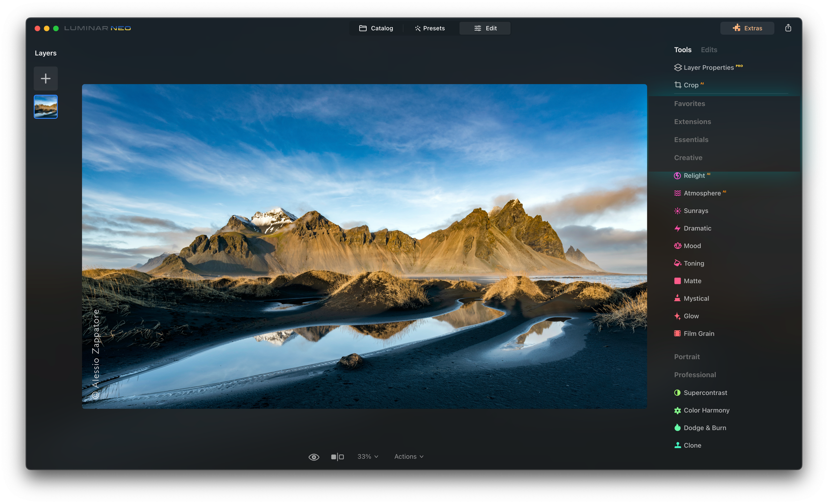Click the Extras button
The width and height of the screenshot is (828, 504).
(747, 28)
